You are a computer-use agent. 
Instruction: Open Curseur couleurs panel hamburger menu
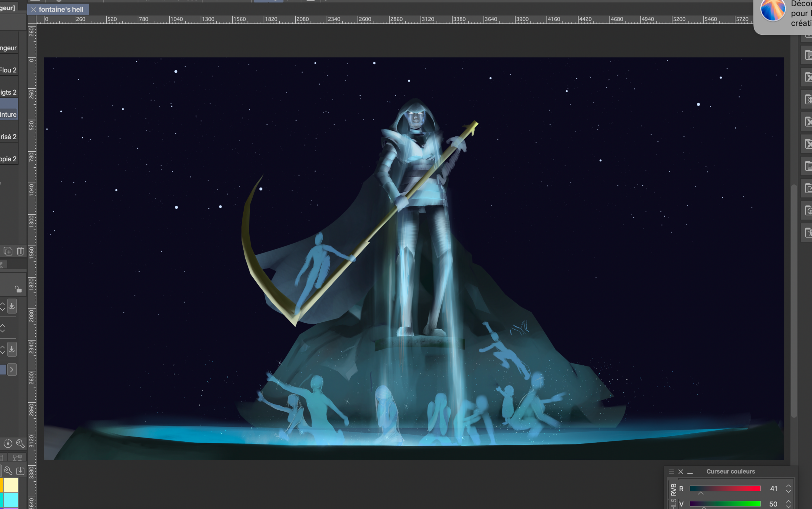click(x=671, y=472)
